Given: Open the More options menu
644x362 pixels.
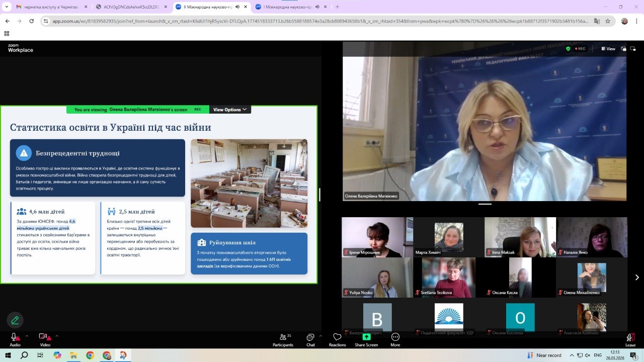Looking at the screenshot, I should pyautogui.click(x=395, y=339).
